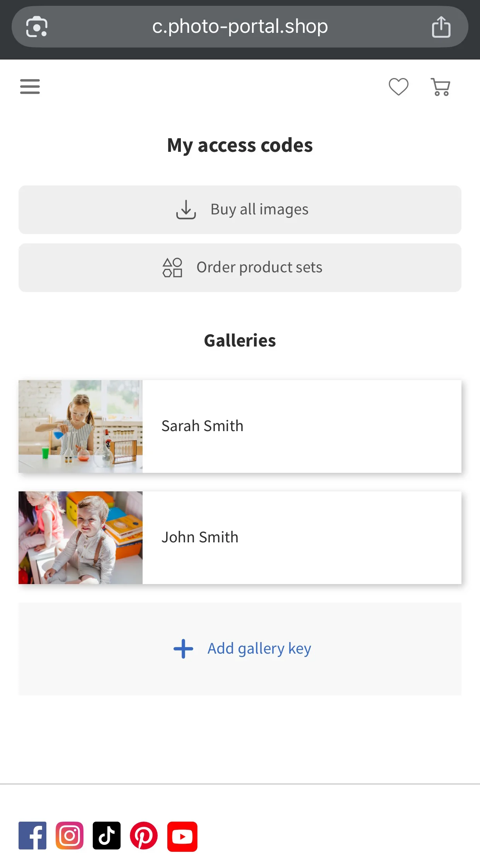The width and height of the screenshot is (480, 868).
Task: Open the YouTube channel
Action: click(182, 836)
